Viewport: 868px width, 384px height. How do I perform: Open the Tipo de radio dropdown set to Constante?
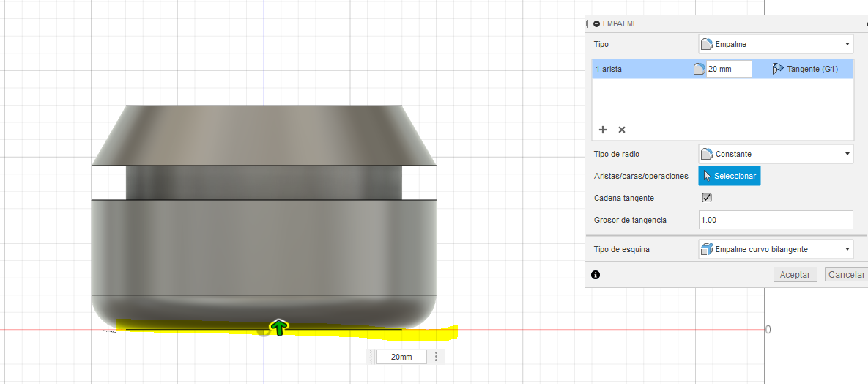point(776,154)
